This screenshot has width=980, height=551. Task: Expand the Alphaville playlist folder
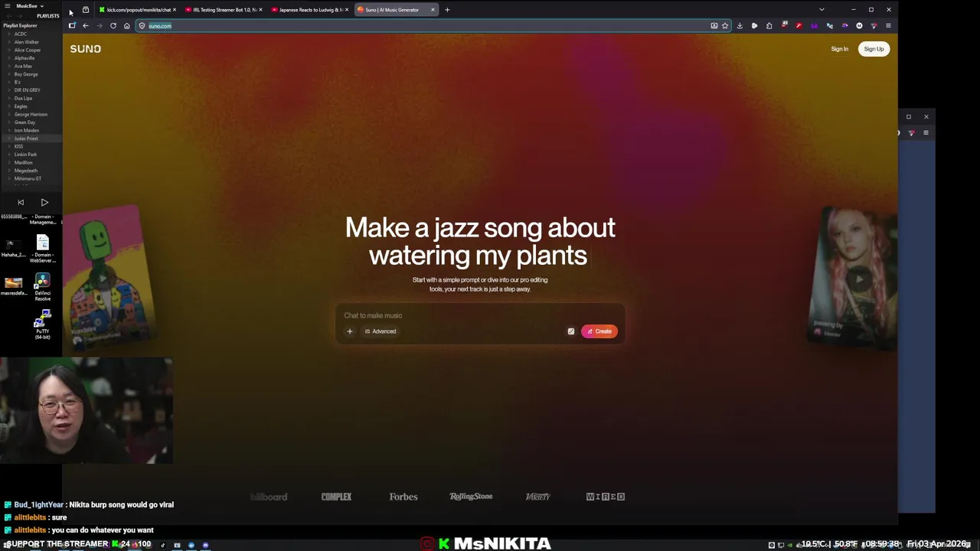[x=10, y=58]
